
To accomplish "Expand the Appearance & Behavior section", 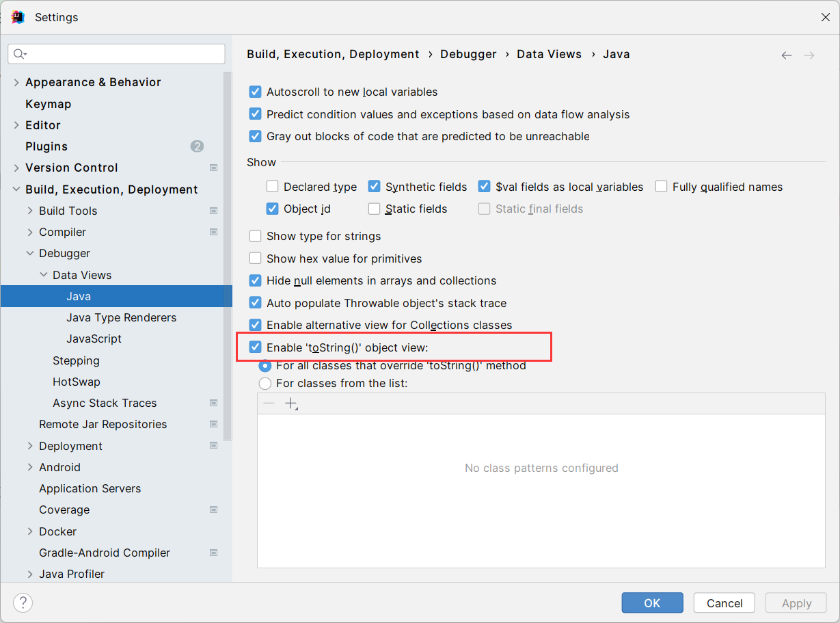I will (x=16, y=82).
